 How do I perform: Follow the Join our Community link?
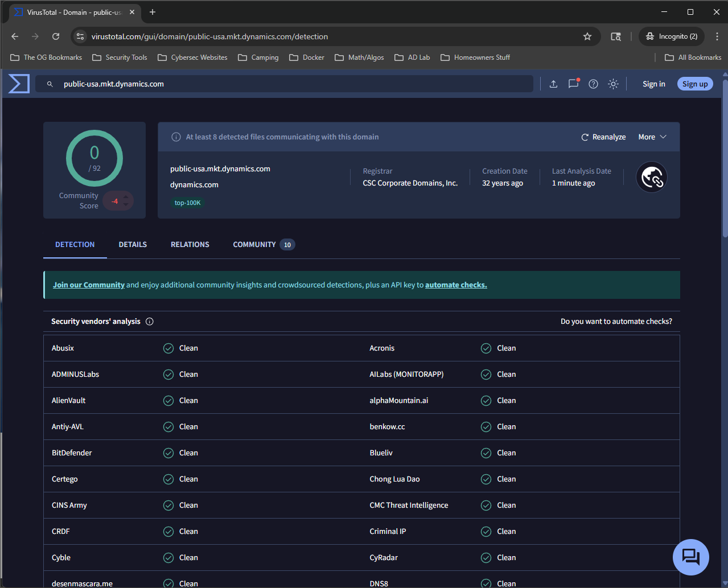click(88, 284)
